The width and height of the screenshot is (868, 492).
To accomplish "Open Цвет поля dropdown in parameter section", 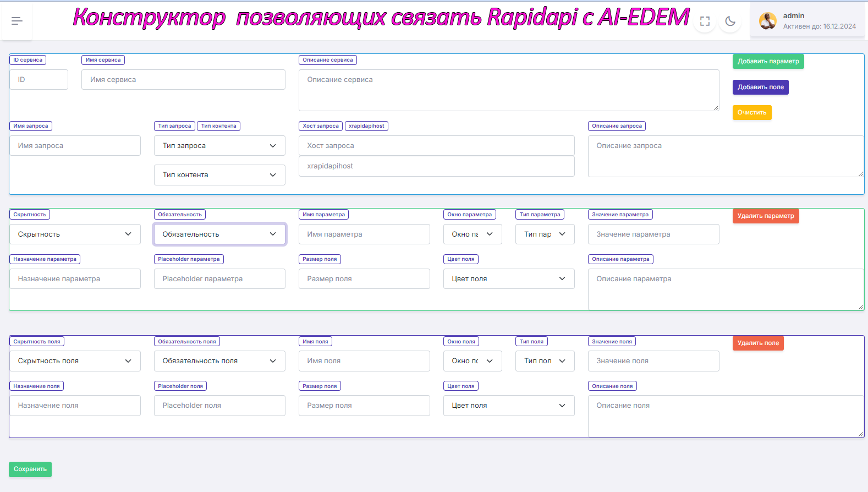I will (x=509, y=279).
